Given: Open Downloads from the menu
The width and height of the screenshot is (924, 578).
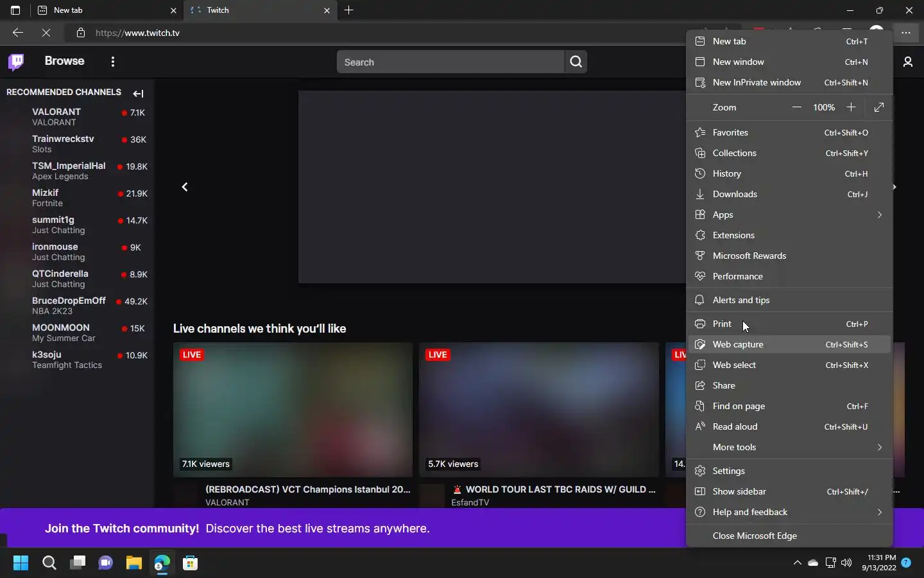Looking at the screenshot, I should (789, 194).
